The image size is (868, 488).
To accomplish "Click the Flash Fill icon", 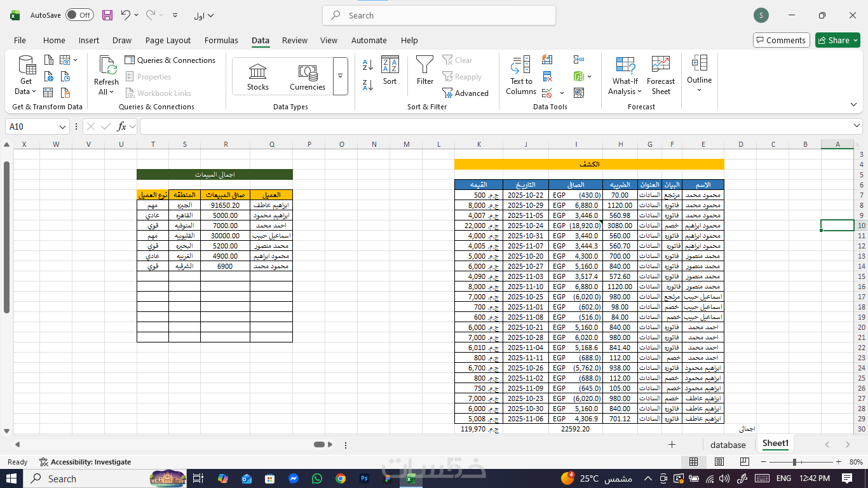I will tap(547, 60).
